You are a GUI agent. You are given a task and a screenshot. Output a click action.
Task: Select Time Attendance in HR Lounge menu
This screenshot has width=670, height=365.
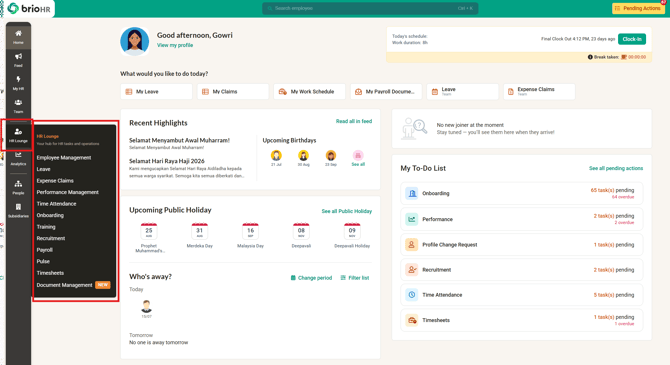(56, 204)
